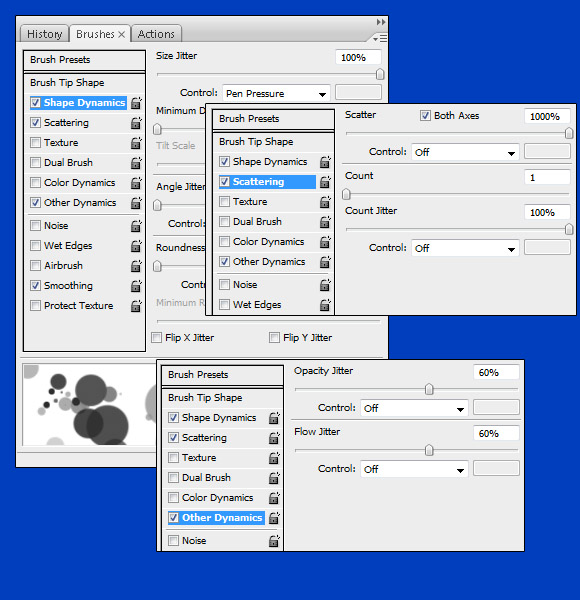Click the lock icon beside Protect Texture

[136, 306]
